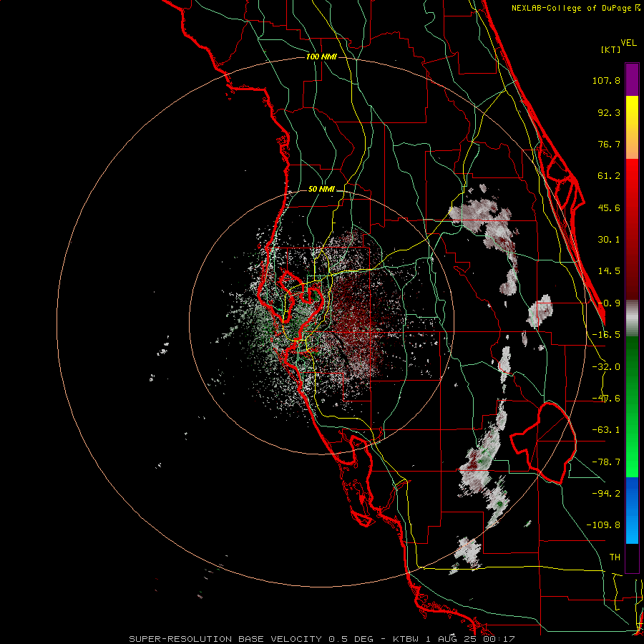Select the -109.8 velocity scale value
Image resolution: width=644 pixels, height=644 pixels.
coord(603,525)
